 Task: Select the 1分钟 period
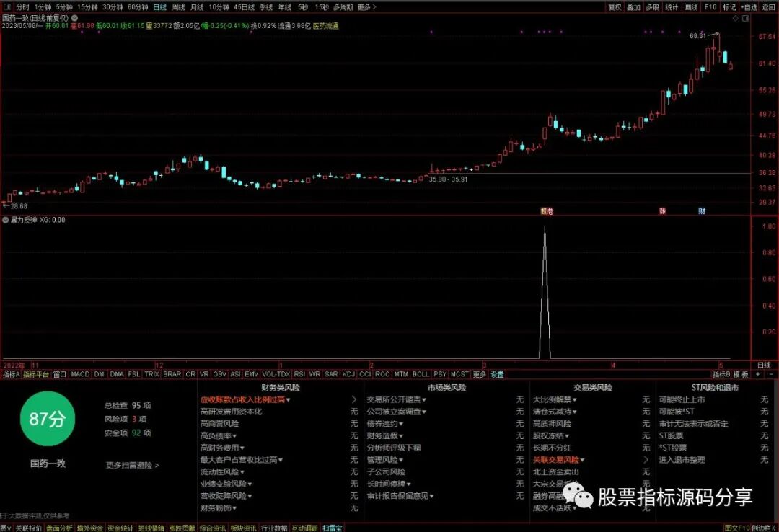pyautogui.click(x=43, y=7)
